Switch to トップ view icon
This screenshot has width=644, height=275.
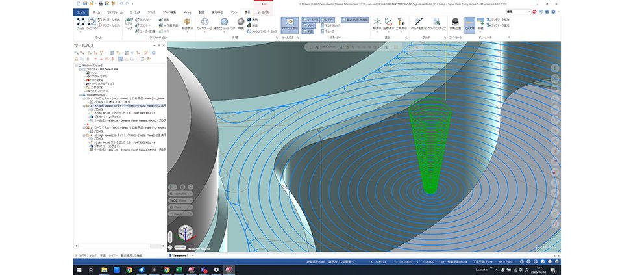coord(129,22)
